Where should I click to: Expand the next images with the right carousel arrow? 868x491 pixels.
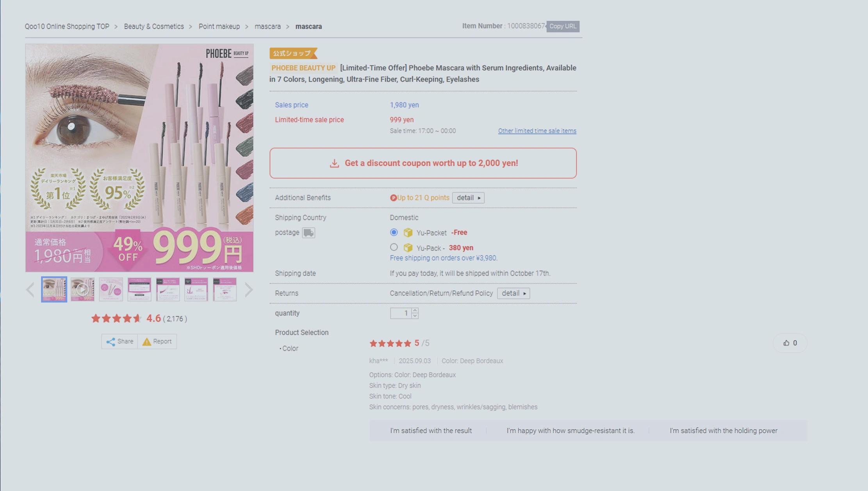pyautogui.click(x=250, y=289)
